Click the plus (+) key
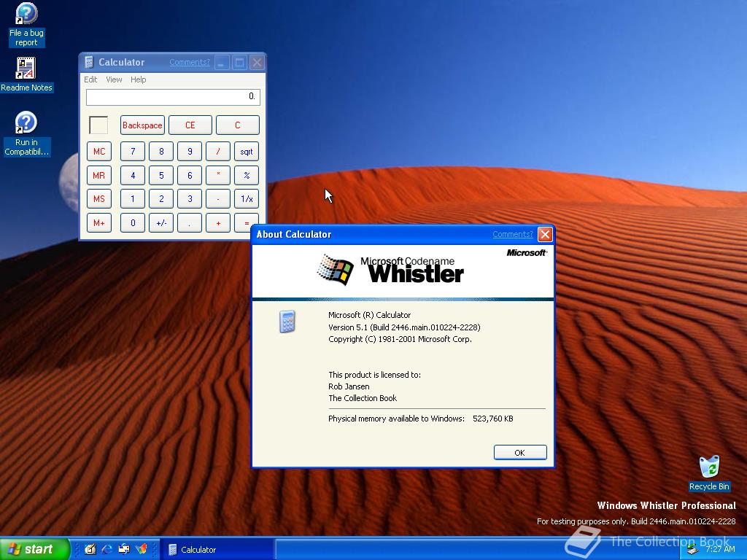The width and height of the screenshot is (747, 560). 218,223
